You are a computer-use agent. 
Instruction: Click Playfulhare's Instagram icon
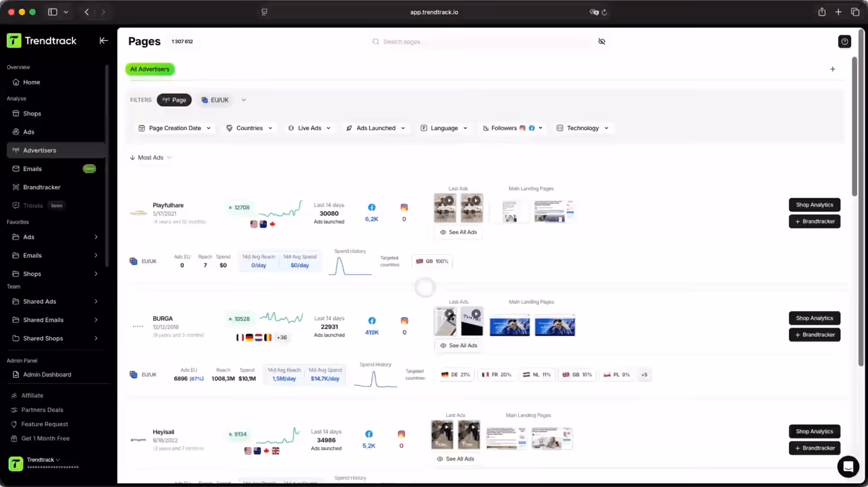[x=404, y=207]
